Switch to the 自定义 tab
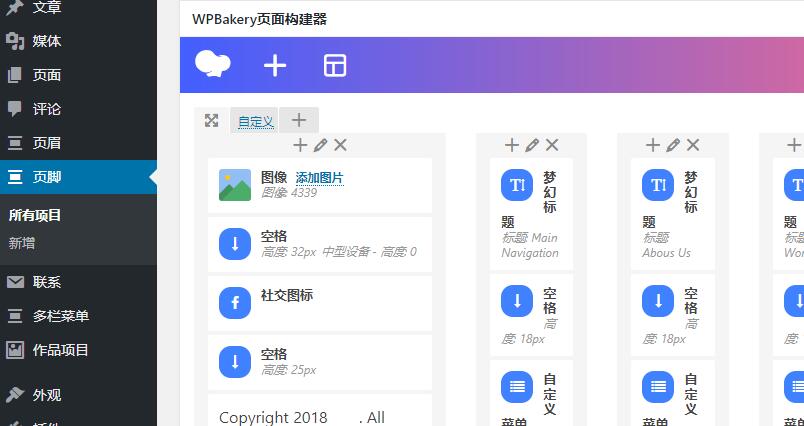The width and height of the screenshot is (804, 426). click(x=255, y=121)
